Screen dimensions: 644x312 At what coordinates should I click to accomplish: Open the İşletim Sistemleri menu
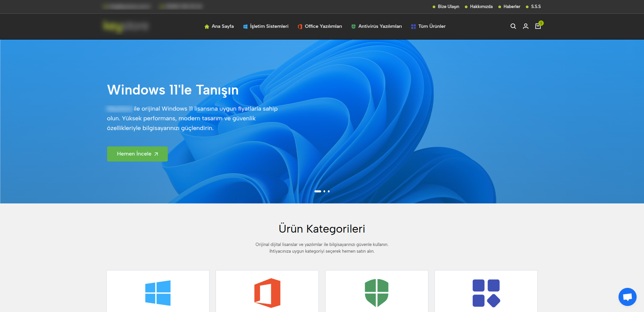point(266,26)
